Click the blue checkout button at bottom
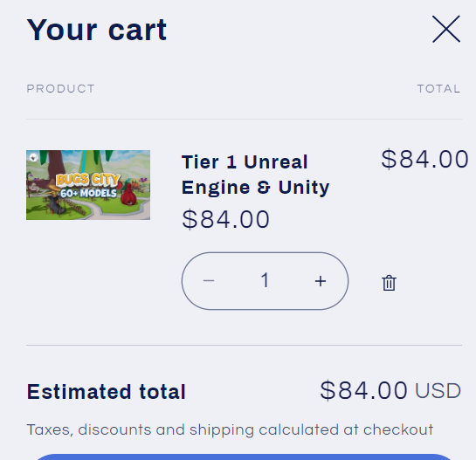This screenshot has width=476, height=460. pos(245,457)
